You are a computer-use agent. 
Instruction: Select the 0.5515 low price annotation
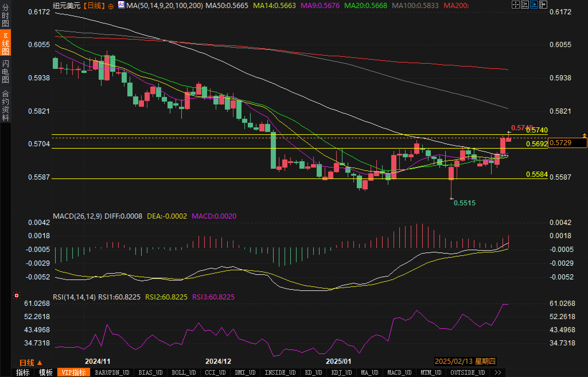point(465,203)
